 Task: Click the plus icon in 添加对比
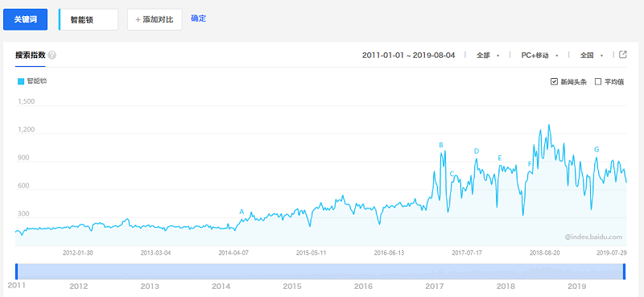tap(138, 19)
